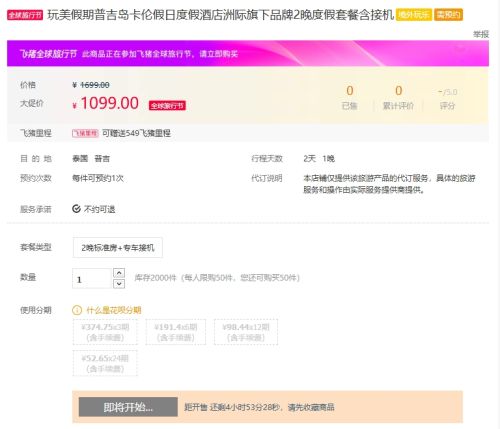The image size is (500, 429).
Task: Click the 即将开始 button
Action: point(128,407)
